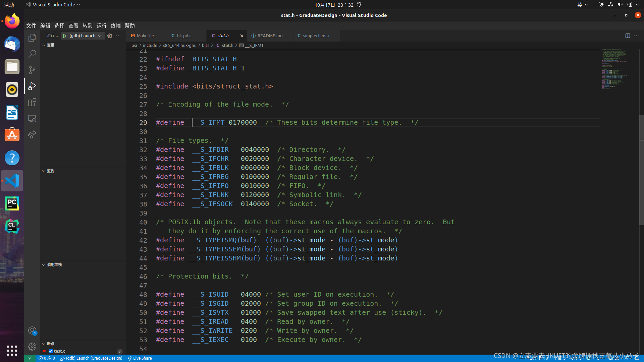Open Extensions view
The image size is (644, 362).
pyautogui.click(x=32, y=102)
